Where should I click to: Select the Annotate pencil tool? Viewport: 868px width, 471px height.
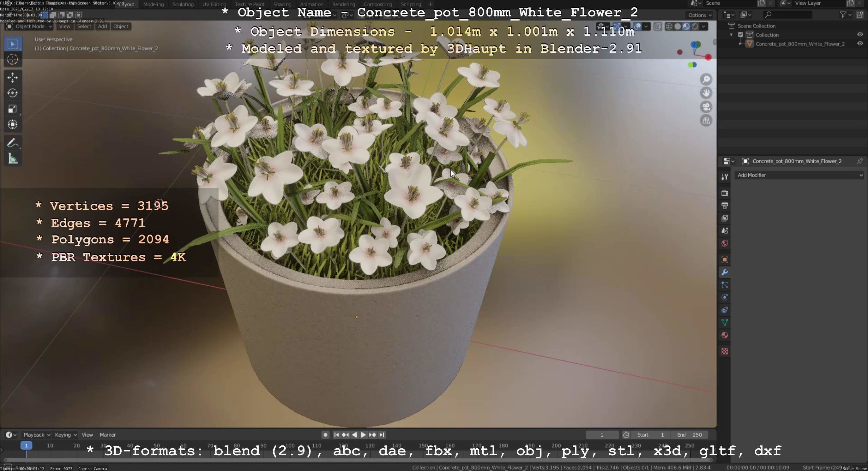(x=13, y=143)
